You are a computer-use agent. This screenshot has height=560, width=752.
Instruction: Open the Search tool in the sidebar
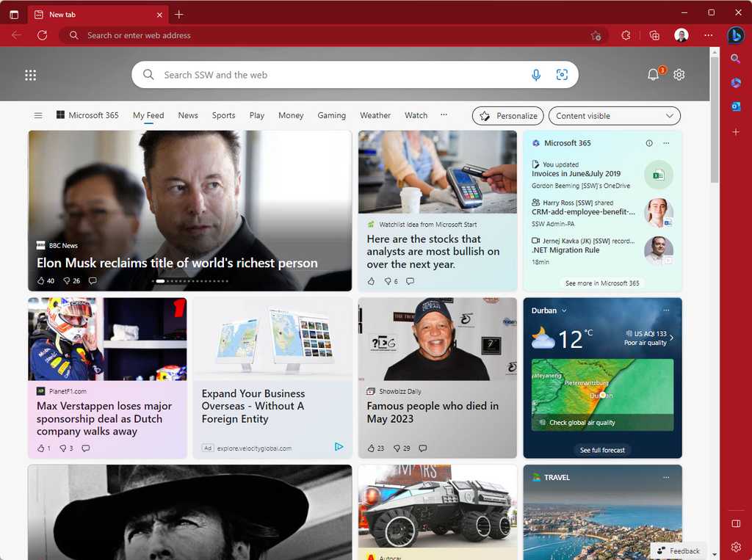pos(736,58)
